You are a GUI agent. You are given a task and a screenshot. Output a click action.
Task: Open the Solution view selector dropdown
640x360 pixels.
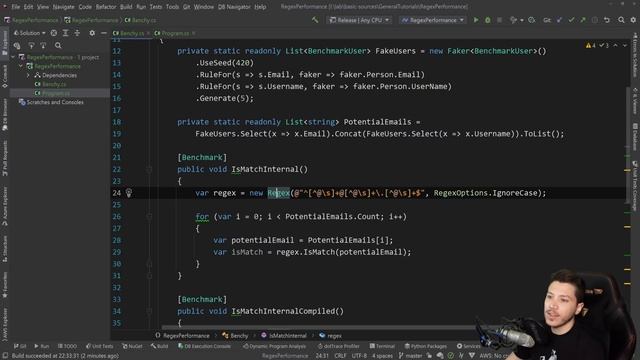coord(30,33)
